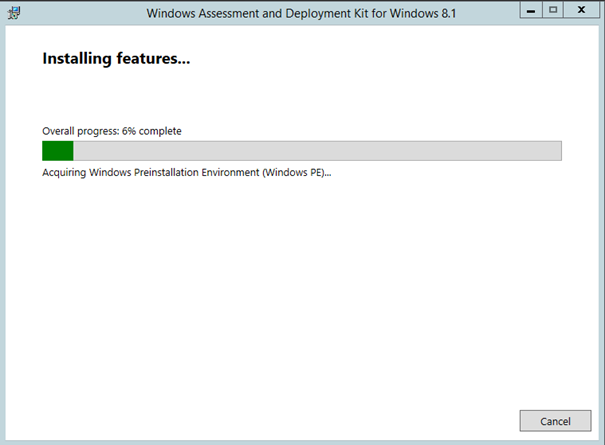Image resolution: width=605 pixels, height=445 pixels.
Task: Click the "6%" value in the progress label
Action: (129, 131)
